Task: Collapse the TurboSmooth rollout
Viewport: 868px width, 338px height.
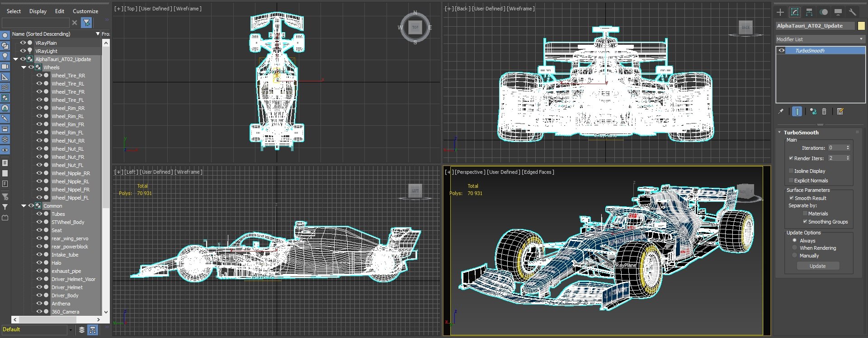Action: click(x=779, y=132)
